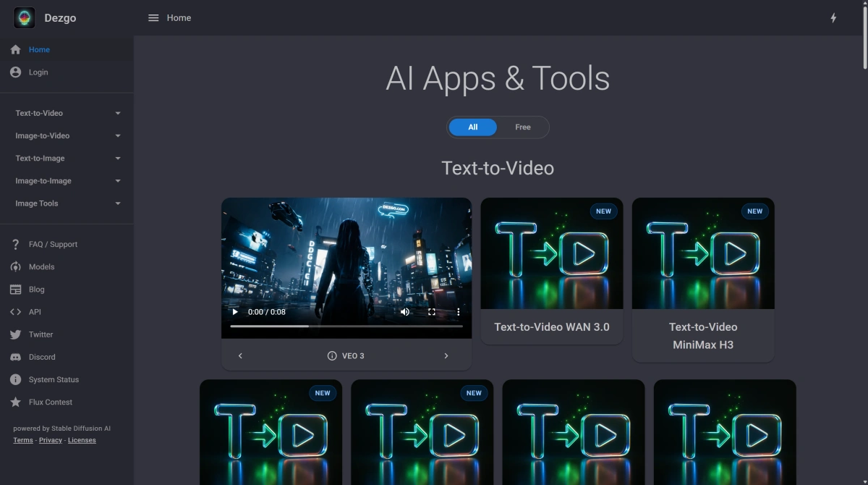
Task: Click the video progress bar
Action: coord(346,326)
